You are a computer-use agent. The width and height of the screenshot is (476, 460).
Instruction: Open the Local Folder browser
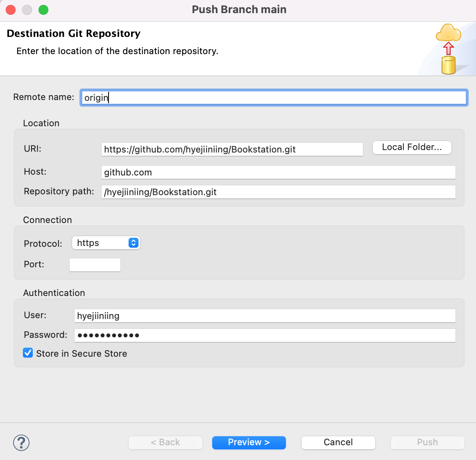tap(412, 148)
